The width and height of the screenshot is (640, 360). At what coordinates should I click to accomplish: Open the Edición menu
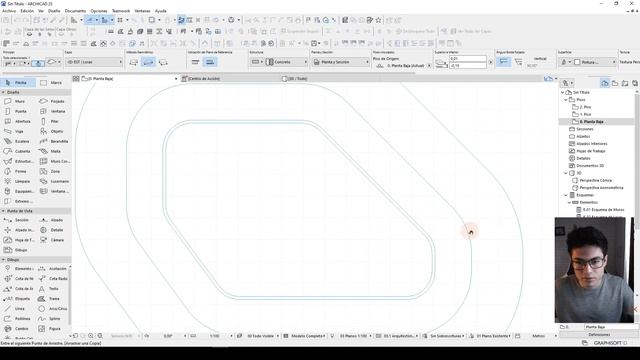pyautogui.click(x=27, y=11)
